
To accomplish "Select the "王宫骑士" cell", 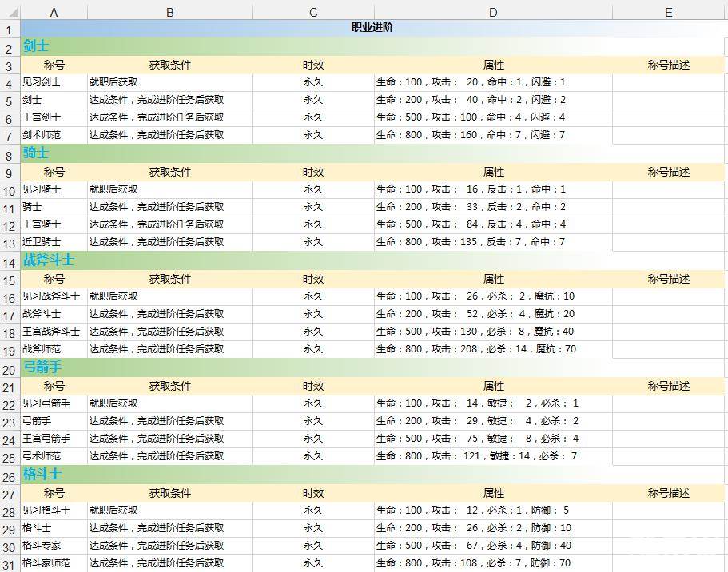I will click(42, 224).
